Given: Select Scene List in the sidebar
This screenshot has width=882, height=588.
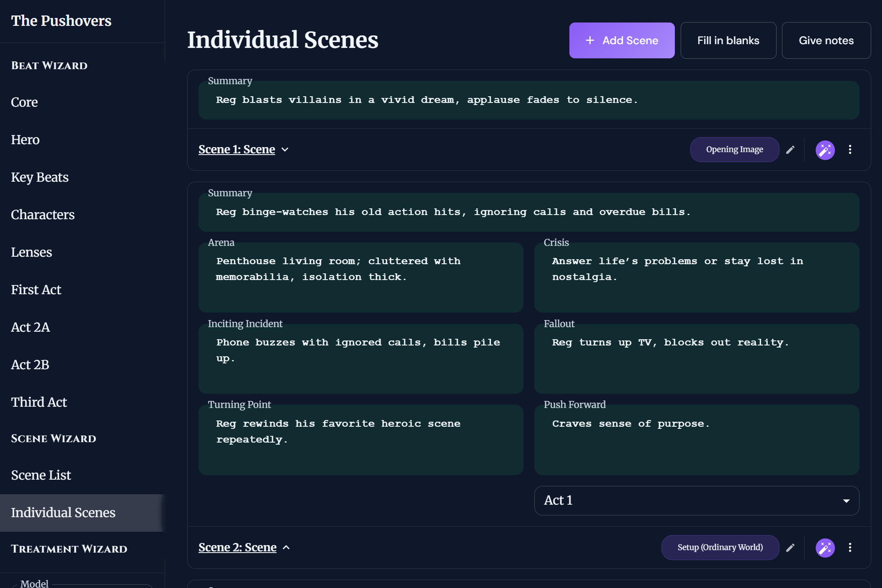Looking at the screenshot, I should [x=41, y=475].
